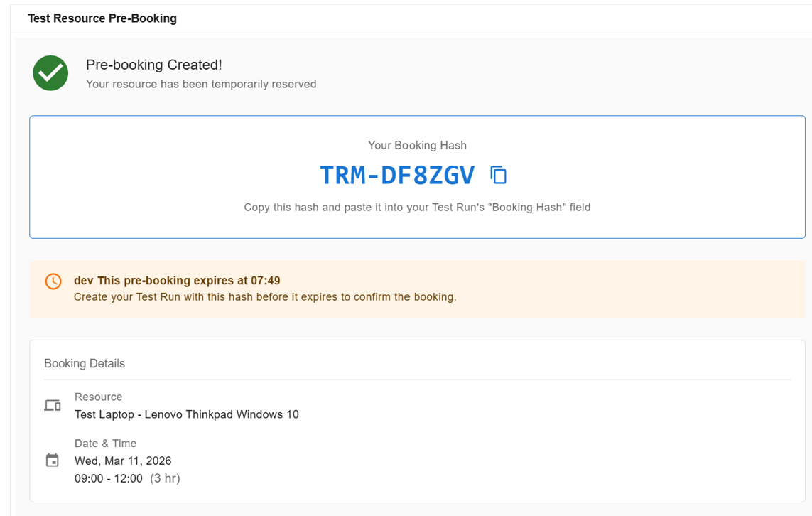This screenshot has height=516, width=812.
Task: Click the Your Booking Hash label
Action: 417,145
